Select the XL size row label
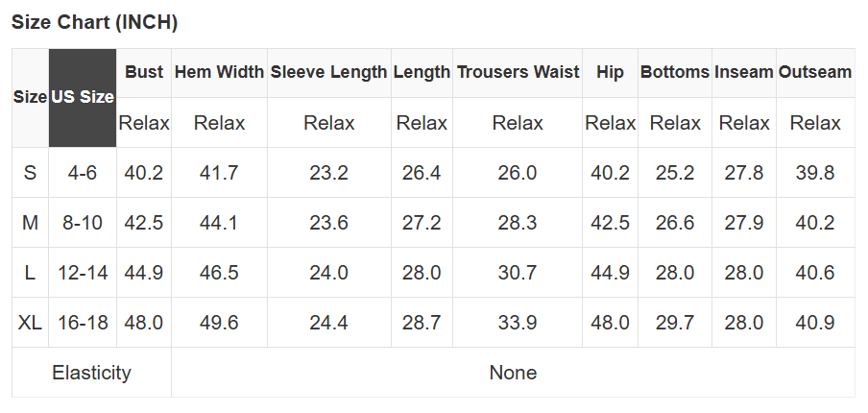 30,323
